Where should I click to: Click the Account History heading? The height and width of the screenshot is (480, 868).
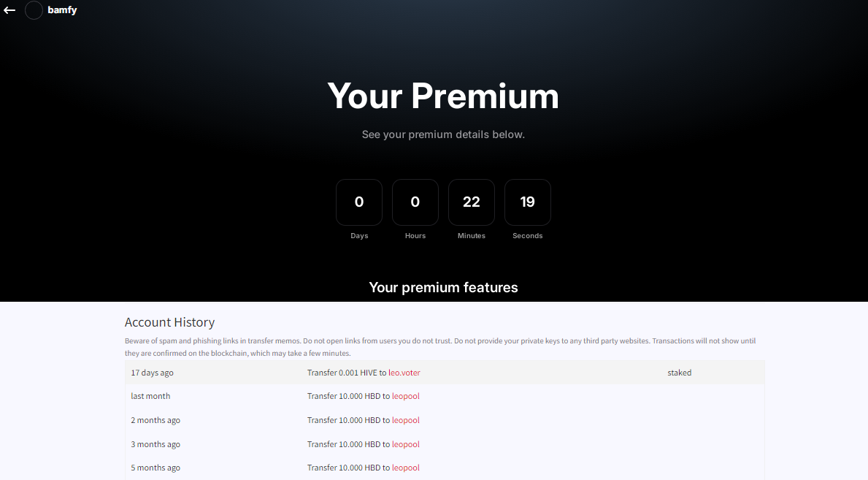(169, 322)
